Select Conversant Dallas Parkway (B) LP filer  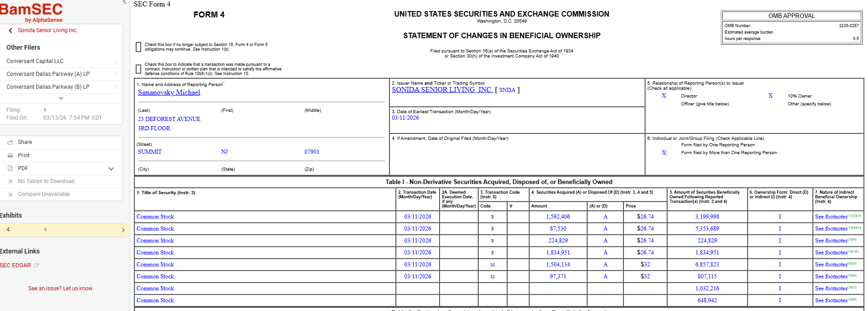pyautogui.click(x=48, y=87)
